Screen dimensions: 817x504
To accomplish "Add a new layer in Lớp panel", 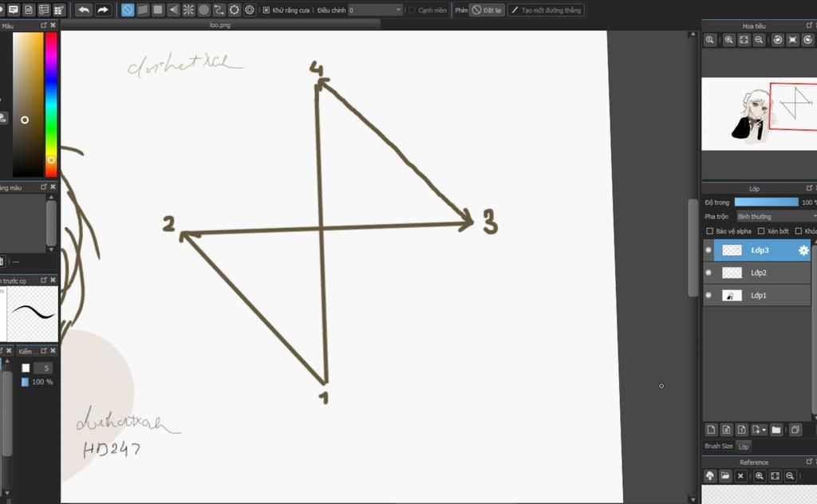I will (711, 430).
